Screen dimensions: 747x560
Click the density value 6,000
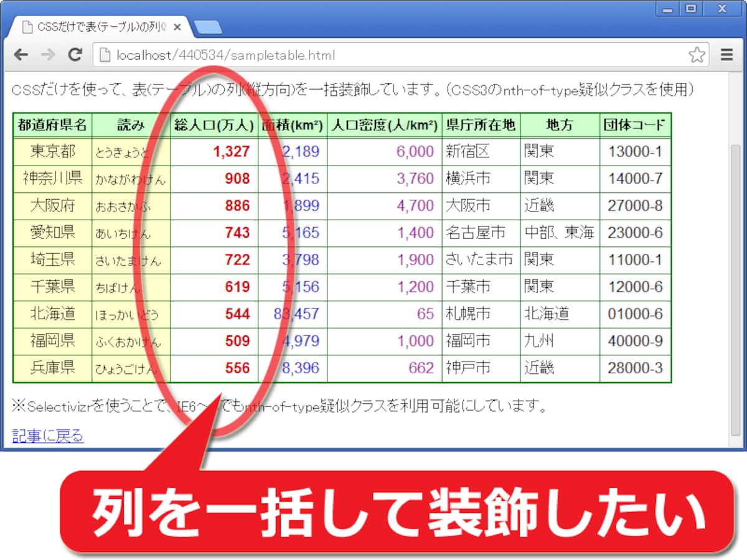click(415, 151)
